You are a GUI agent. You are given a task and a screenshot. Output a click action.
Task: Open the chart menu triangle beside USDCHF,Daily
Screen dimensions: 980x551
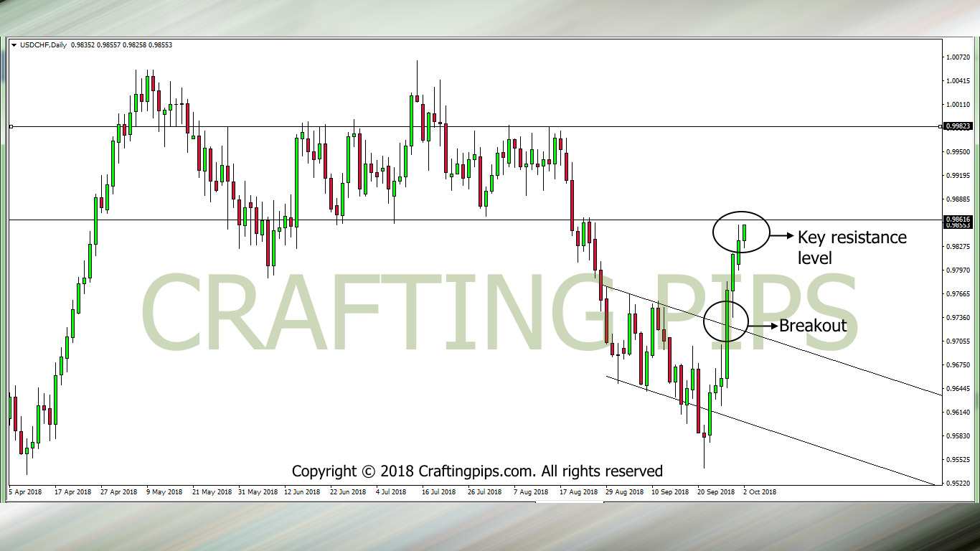point(14,45)
